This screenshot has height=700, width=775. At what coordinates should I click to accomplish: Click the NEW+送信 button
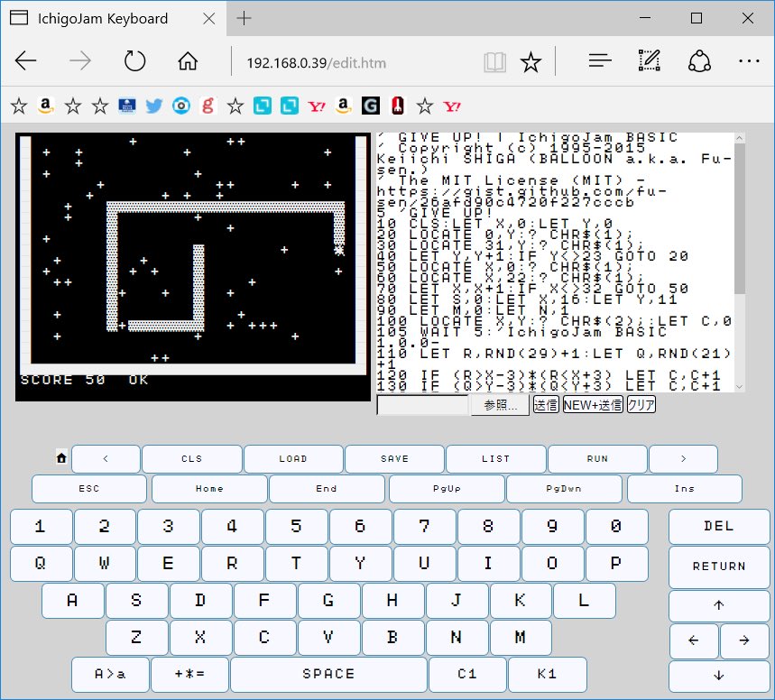click(593, 405)
